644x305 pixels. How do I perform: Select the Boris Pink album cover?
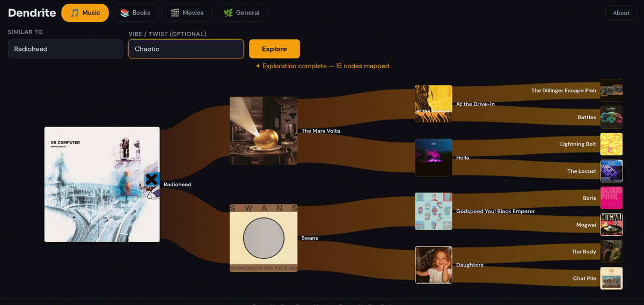(x=611, y=198)
